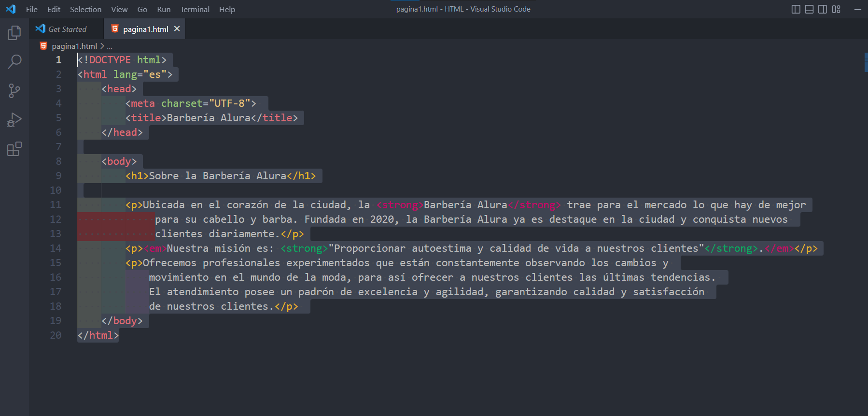Open the Go menu
Screen dimensions: 868x416
(x=142, y=9)
